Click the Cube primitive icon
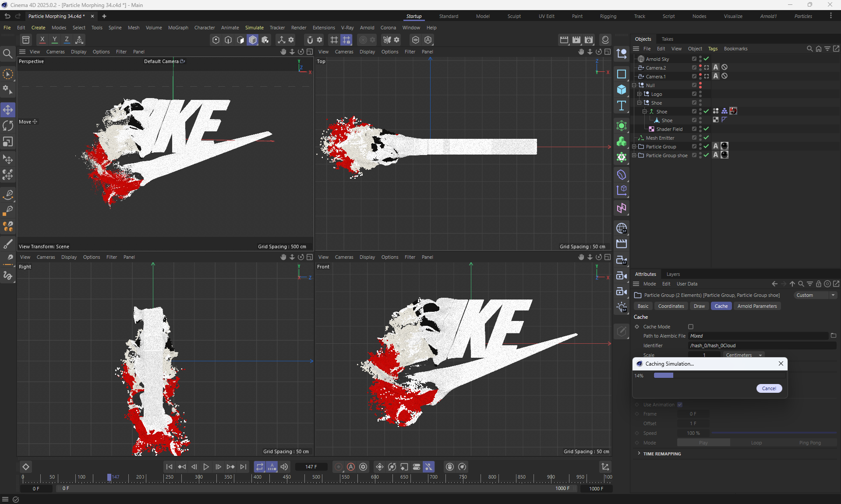This screenshot has height=504, width=841. 622,90
